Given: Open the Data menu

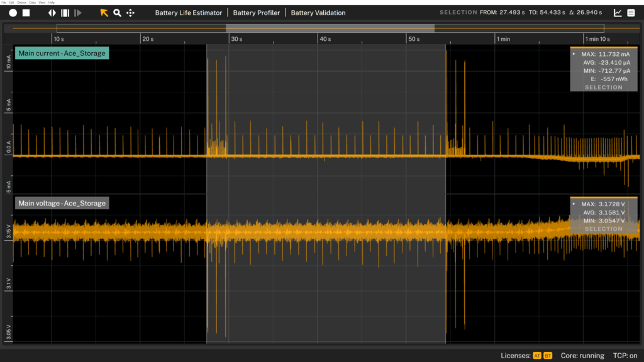Looking at the screenshot, I should [33, 3].
